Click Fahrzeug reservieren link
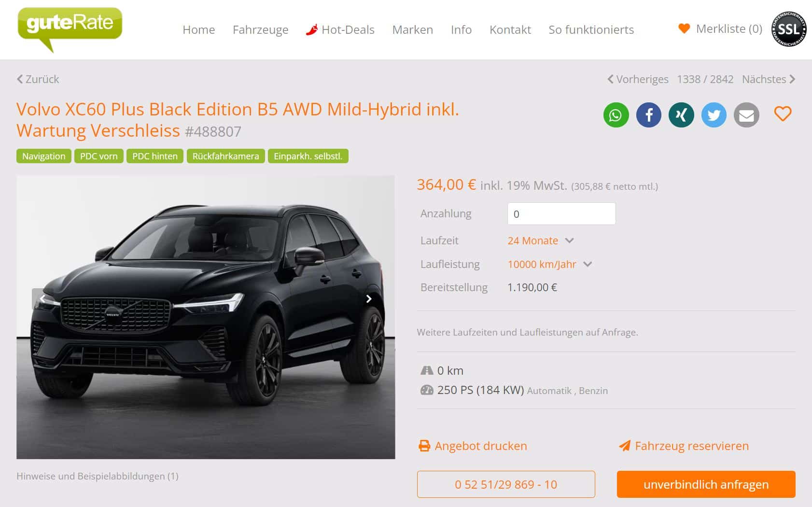 tap(684, 446)
